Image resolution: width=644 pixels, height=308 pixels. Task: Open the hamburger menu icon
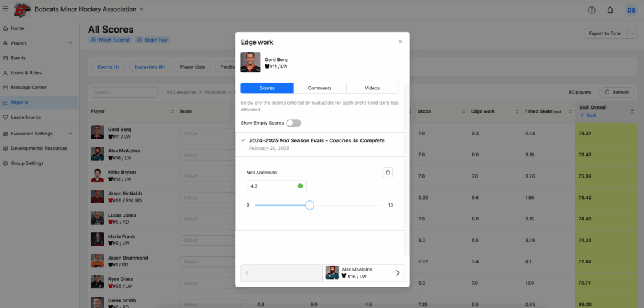click(6, 9)
